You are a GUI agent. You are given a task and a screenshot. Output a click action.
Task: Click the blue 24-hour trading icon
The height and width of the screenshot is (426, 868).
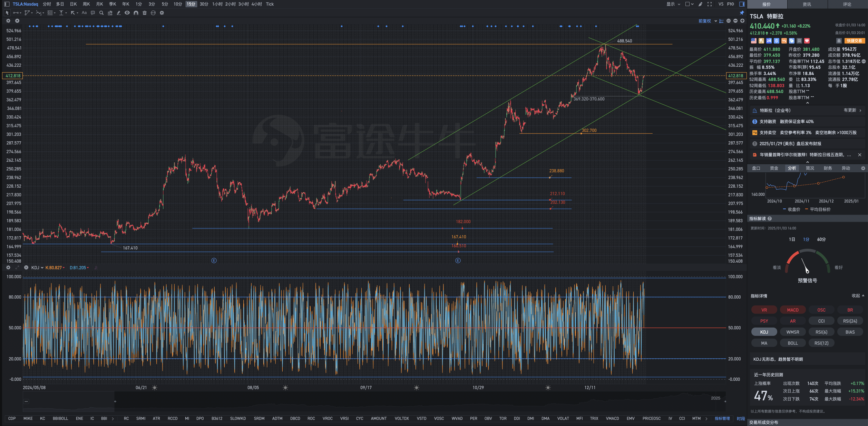(769, 41)
